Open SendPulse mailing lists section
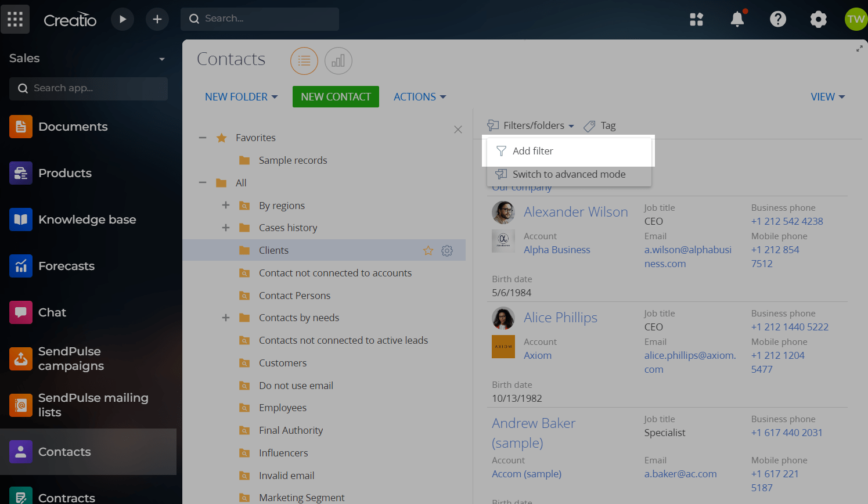This screenshot has width=868, height=504. pos(88,405)
